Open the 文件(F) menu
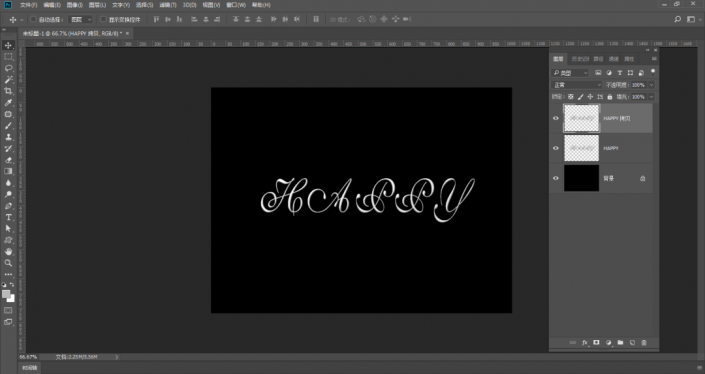Screen dimensions: 705x374 tap(28, 5)
